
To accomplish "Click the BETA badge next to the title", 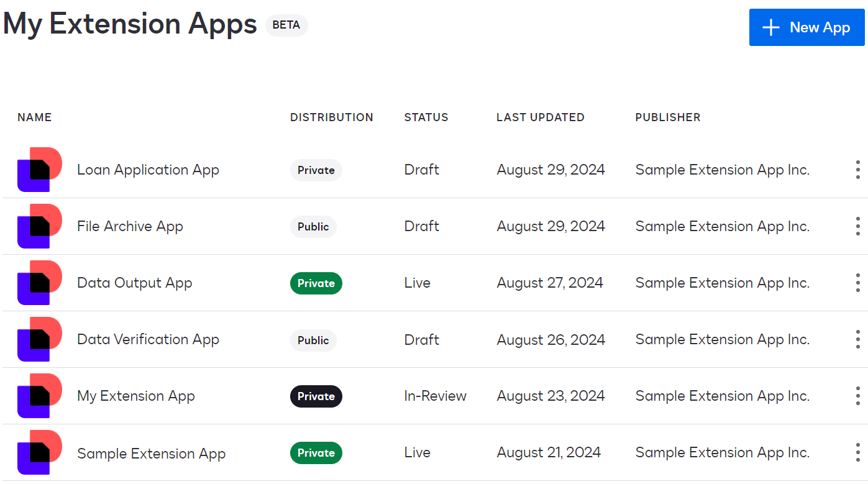I will coord(286,25).
